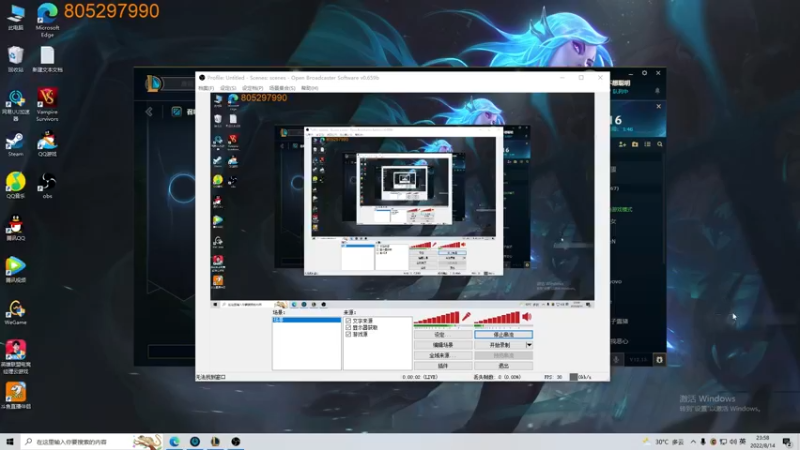Toggle the 显示器获取 source checkbox
800x450 pixels.
pyautogui.click(x=348, y=328)
